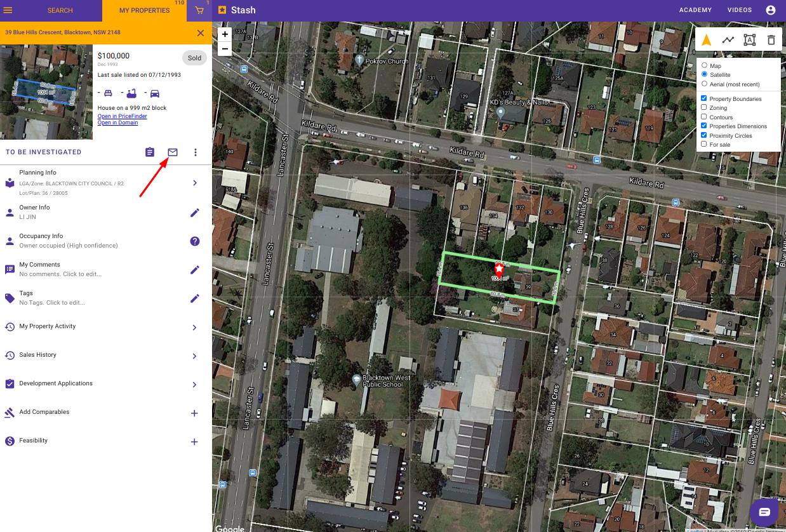Select the text area annotation tool
Viewport: 786px width, 532px height.
tap(749, 40)
